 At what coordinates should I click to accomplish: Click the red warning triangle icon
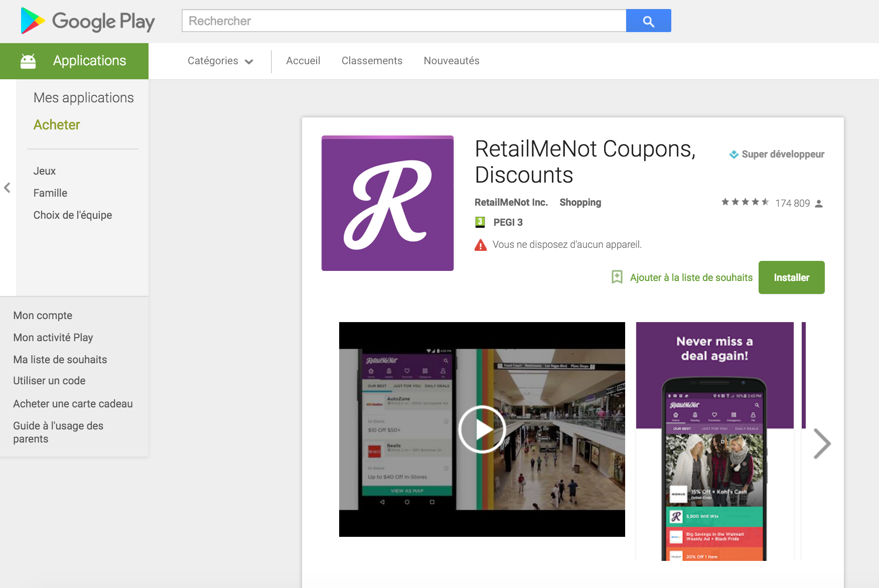(x=481, y=245)
